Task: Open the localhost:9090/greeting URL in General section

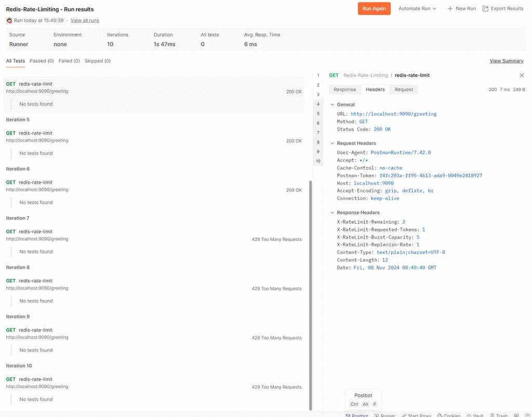Action: point(394,114)
